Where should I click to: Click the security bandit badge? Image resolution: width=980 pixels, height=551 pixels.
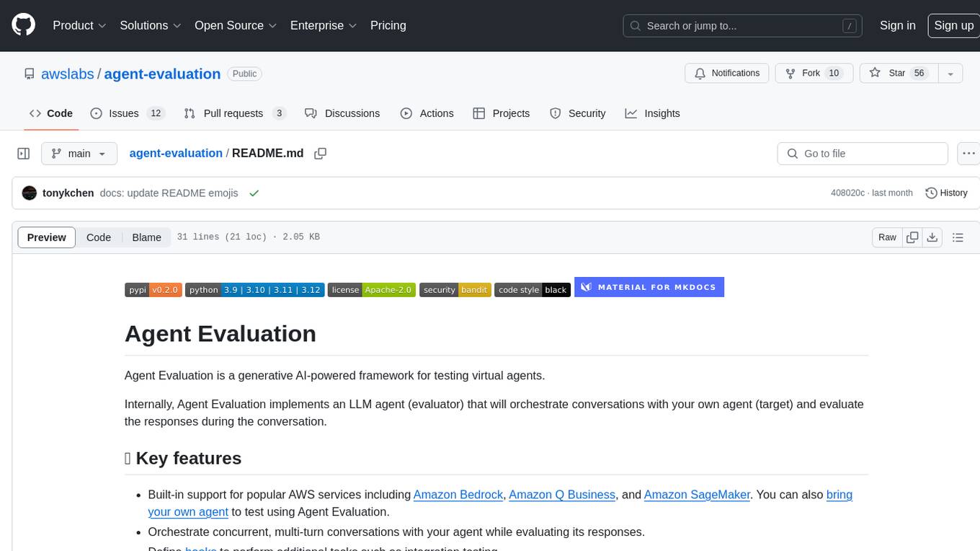click(x=455, y=290)
